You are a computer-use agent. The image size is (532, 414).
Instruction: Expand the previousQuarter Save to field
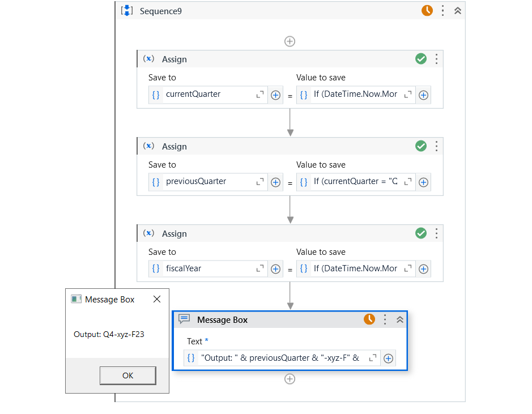click(x=260, y=182)
